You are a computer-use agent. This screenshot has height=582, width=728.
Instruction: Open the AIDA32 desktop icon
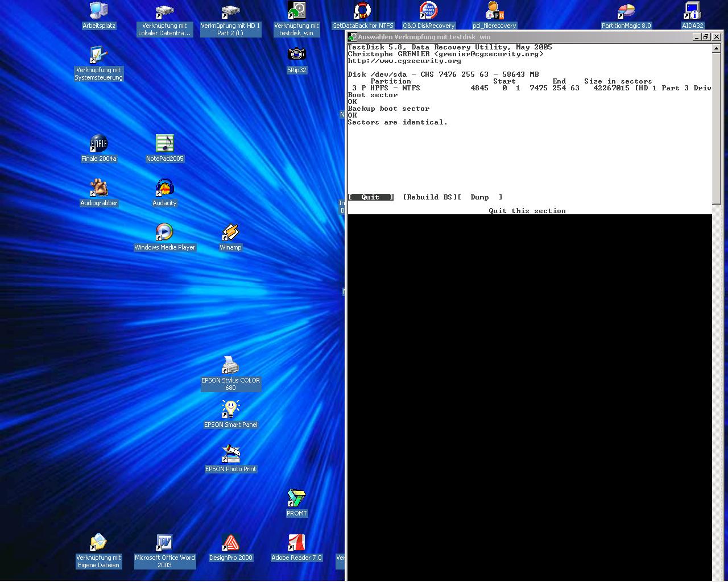pos(692,15)
